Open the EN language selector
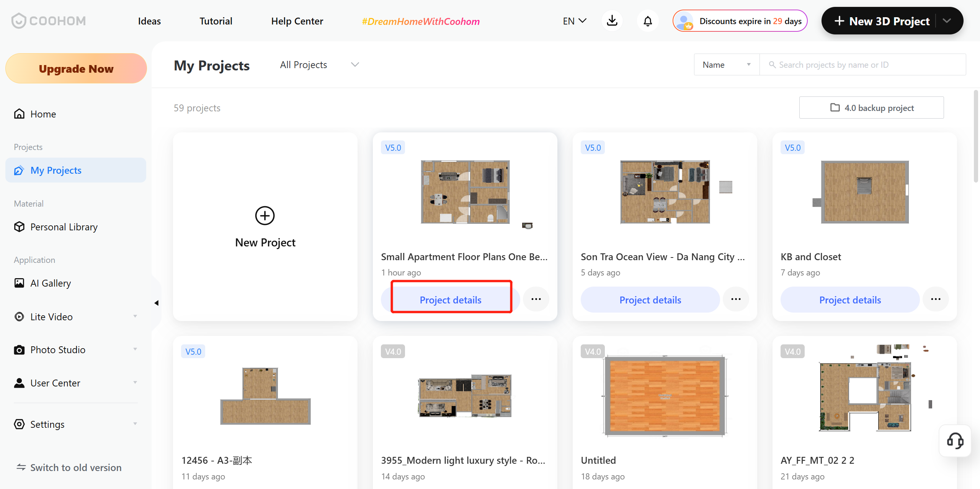Image resolution: width=980 pixels, height=489 pixels. [x=574, y=21]
